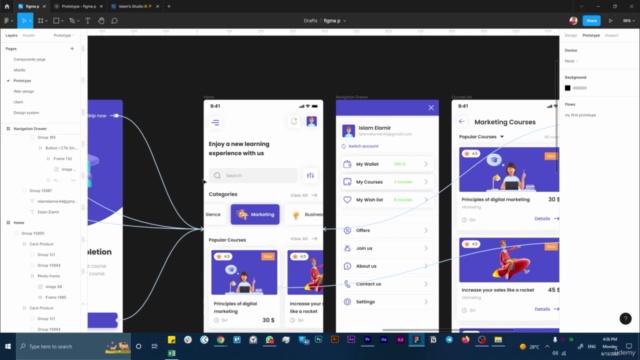Add a new page with plus icon
The width and height of the screenshot is (640, 360).
tap(72, 49)
